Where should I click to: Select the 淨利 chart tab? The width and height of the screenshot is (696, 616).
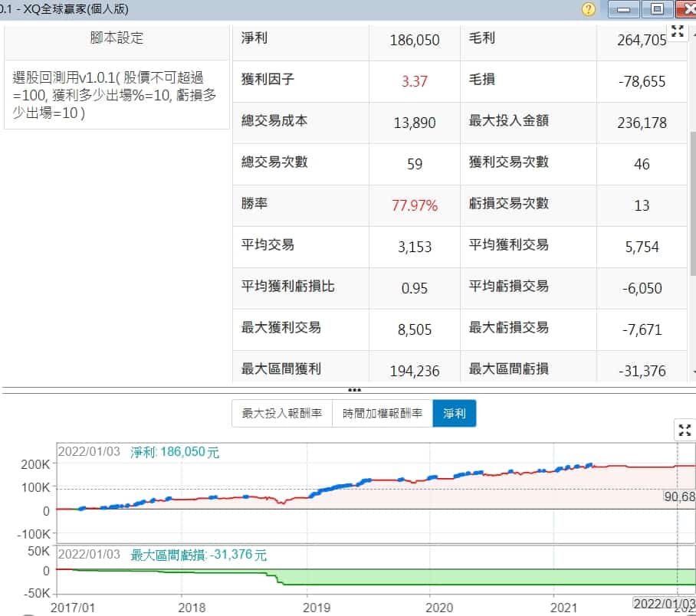pos(454,414)
